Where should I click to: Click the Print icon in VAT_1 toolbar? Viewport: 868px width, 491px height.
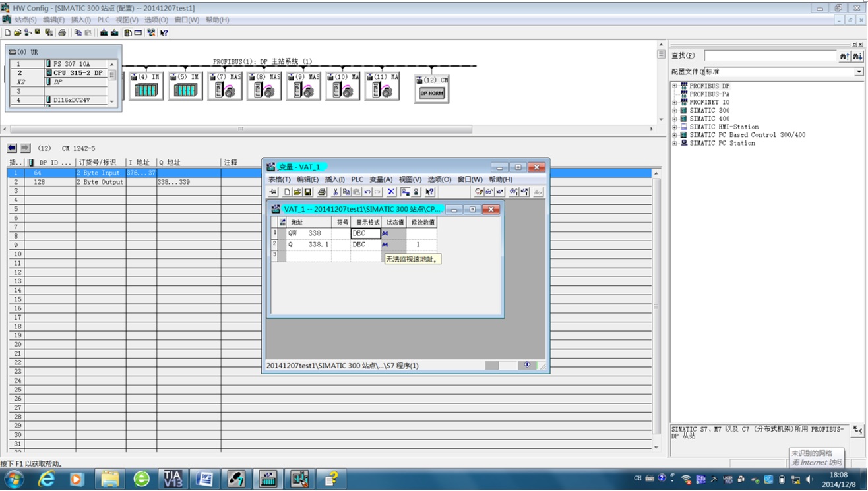click(322, 192)
